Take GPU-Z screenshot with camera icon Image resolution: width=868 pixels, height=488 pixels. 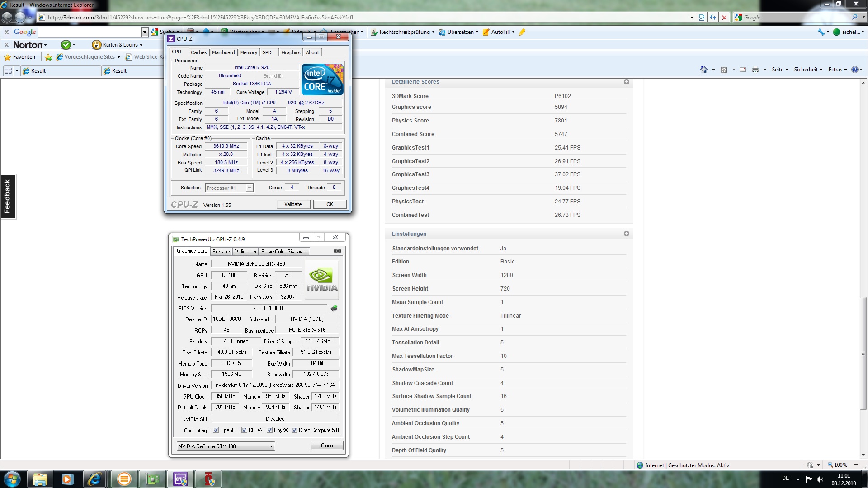(x=338, y=251)
